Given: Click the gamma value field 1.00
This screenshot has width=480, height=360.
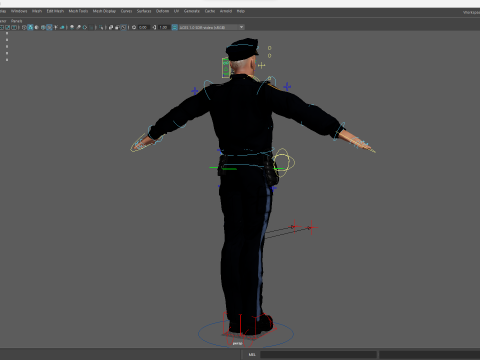Looking at the screenshot, I should [x=163, y=27].
